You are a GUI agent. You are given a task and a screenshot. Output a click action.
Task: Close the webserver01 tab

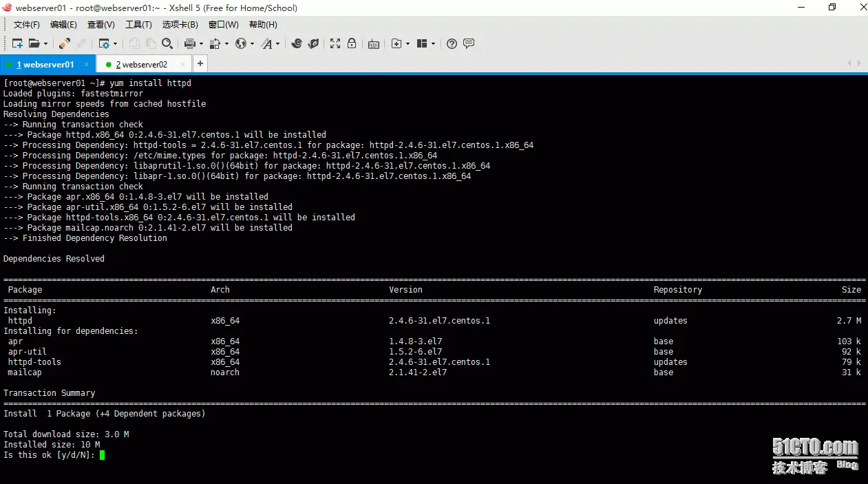[x=86, y=64]
